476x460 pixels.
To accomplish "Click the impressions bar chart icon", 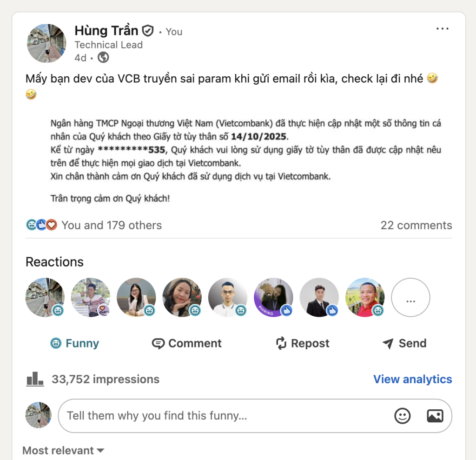I will 35,379.
